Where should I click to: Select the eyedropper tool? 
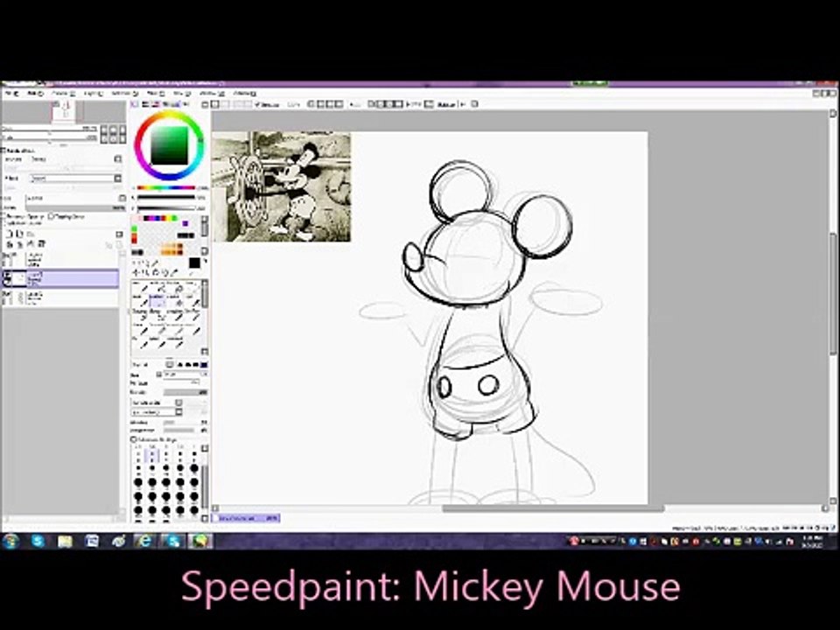[173, 272]
